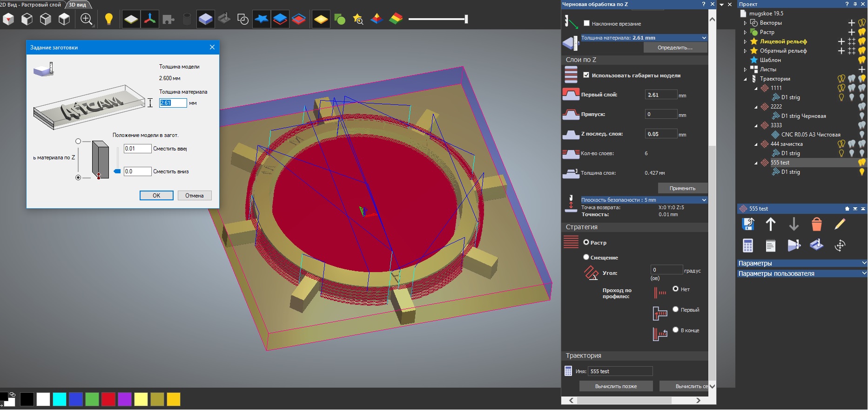Expand the Параметры пользователя section
This screenshot has height=410, width=868.
pyautogui.click(x=802, y=273)
